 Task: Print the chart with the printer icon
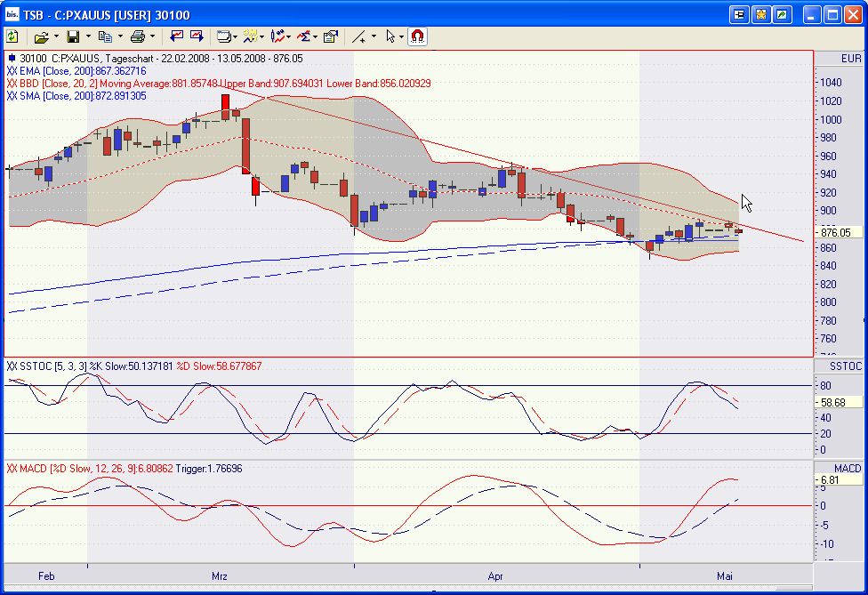137,37
